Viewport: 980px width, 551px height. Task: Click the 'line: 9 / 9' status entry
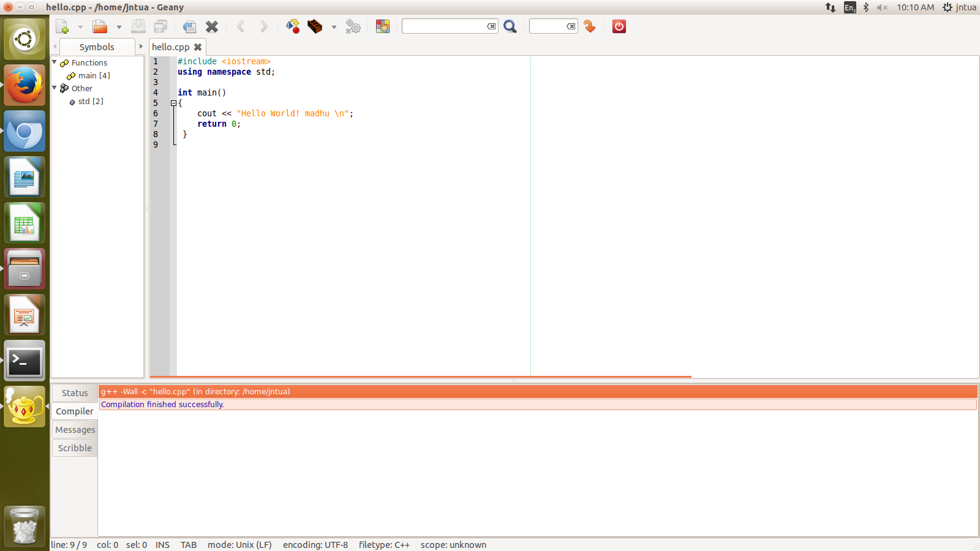69,545
